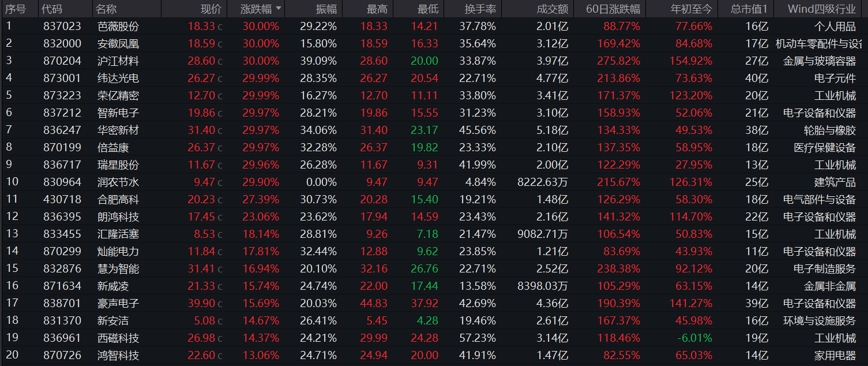
Task: Click the 40亿 market cap cell
Action: pos(757,78)
